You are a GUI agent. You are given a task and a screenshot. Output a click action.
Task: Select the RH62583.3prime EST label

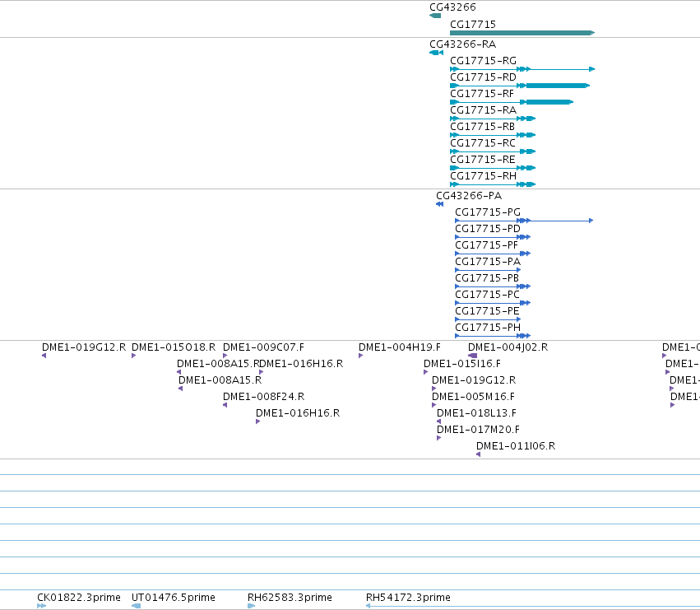pos(290,598)
